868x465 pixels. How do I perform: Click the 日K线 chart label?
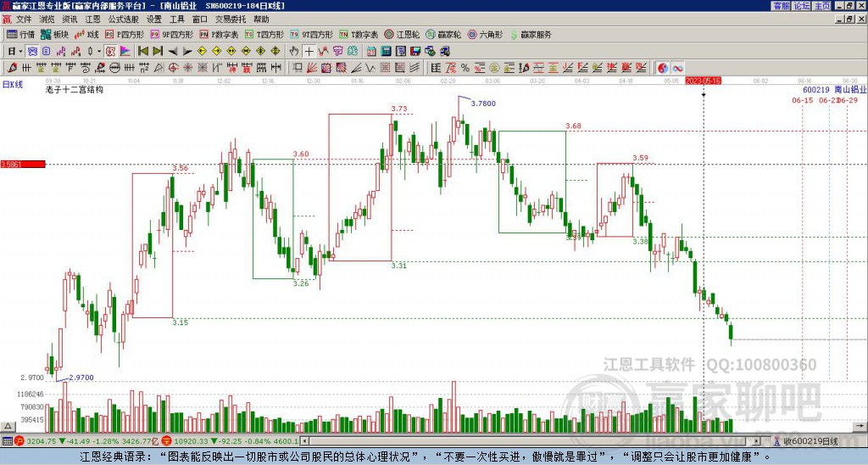pos(13,85)
